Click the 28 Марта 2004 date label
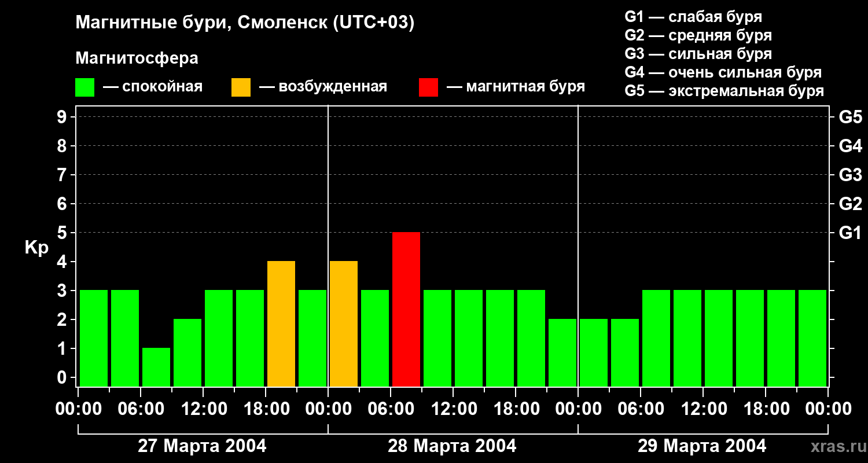This screenshot has width=868, height=463. click(452, 446)
